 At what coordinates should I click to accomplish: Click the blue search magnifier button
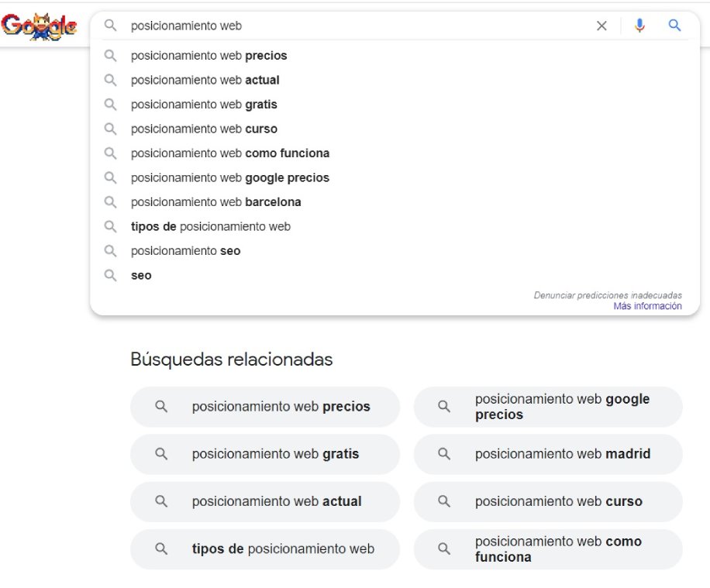pos(674,26)
